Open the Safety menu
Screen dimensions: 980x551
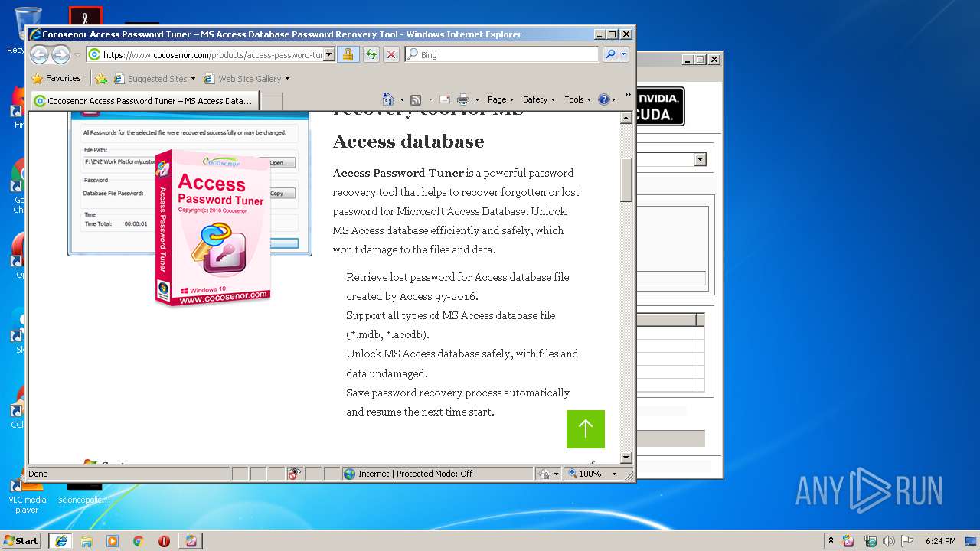(538, 99)
